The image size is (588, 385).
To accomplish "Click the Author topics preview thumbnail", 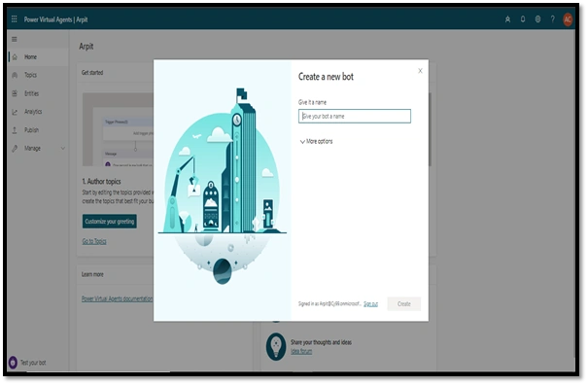I will coord(118,129).
